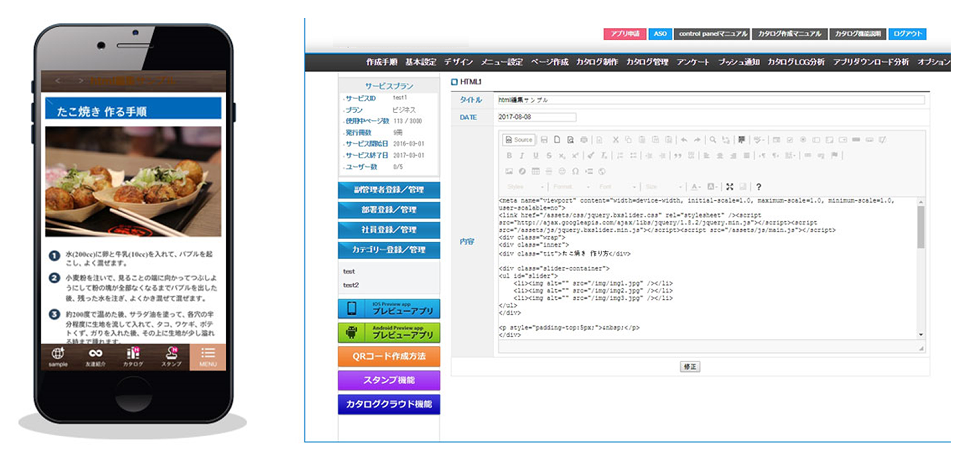
Task: Click the Preview icon in editor toolbar
Action: [x=570, y=140]
